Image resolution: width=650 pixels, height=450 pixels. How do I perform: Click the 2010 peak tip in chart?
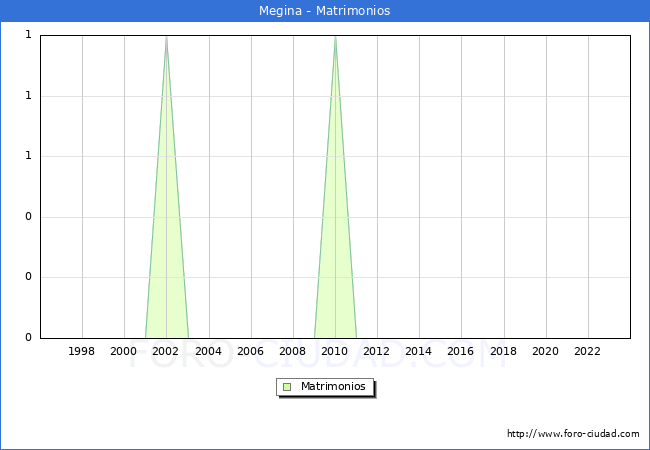point(335,38)
